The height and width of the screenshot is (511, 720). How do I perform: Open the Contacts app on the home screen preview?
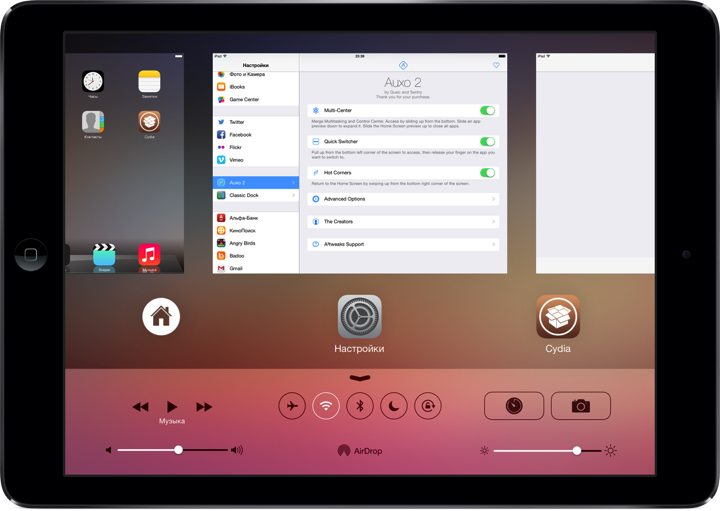93,122
